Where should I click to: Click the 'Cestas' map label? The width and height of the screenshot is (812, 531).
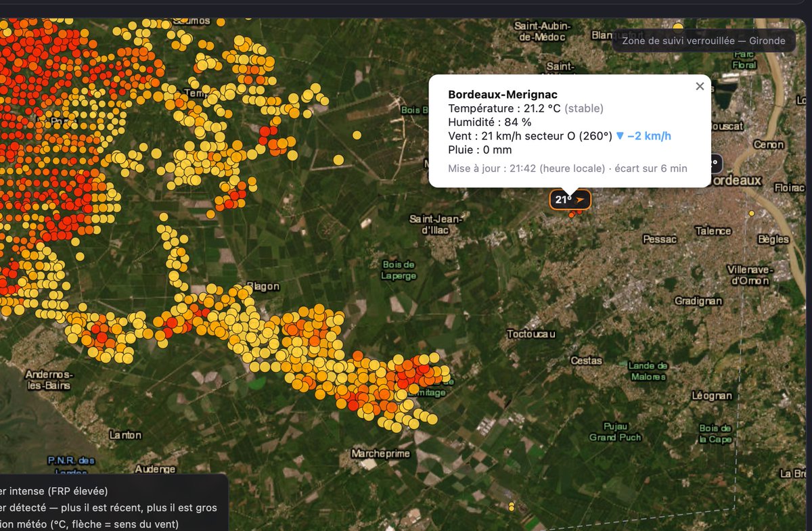pyautogui.click(x=586, y=361)
